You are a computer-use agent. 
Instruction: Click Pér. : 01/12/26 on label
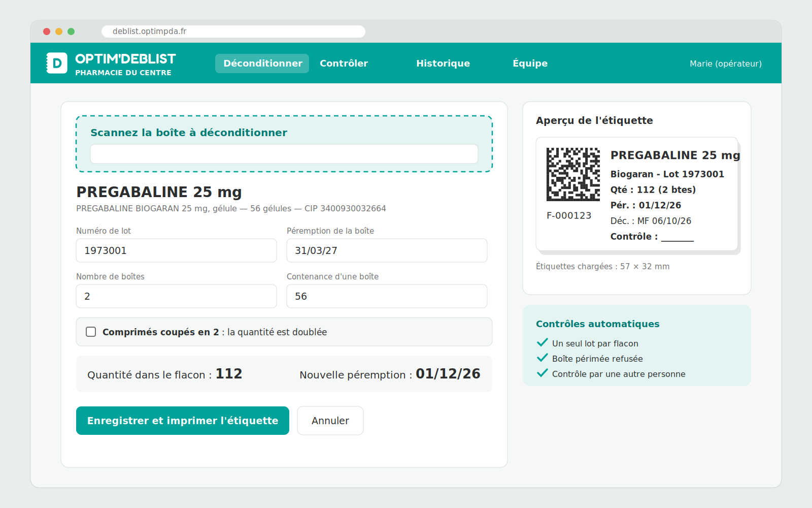(x=646, y=205)
